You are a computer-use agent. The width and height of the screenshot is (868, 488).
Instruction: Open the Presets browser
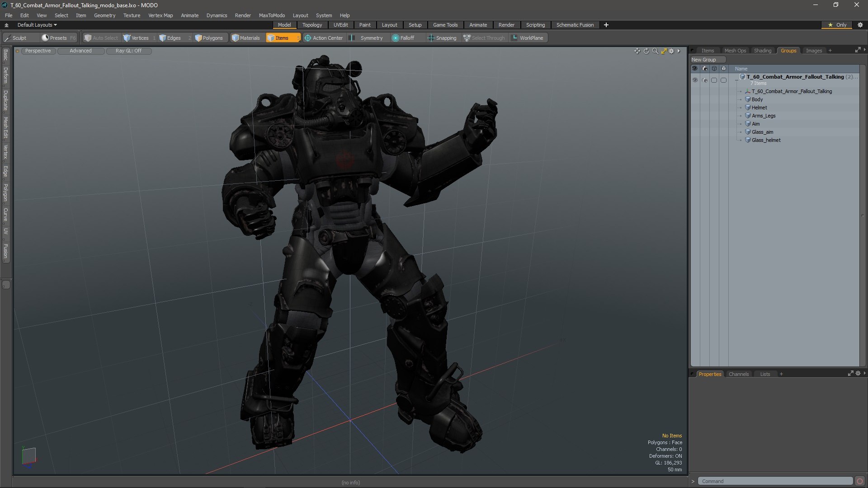pos(58,38)
